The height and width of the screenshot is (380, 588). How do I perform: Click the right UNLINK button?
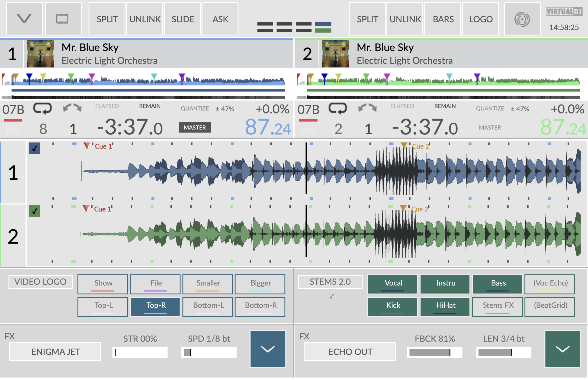[405, 19]
